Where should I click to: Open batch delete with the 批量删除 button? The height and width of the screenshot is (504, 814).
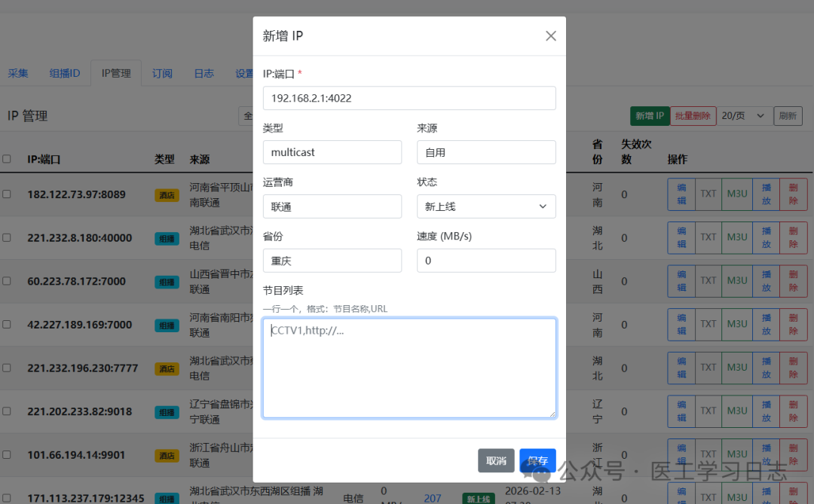(x=693, y=115)
